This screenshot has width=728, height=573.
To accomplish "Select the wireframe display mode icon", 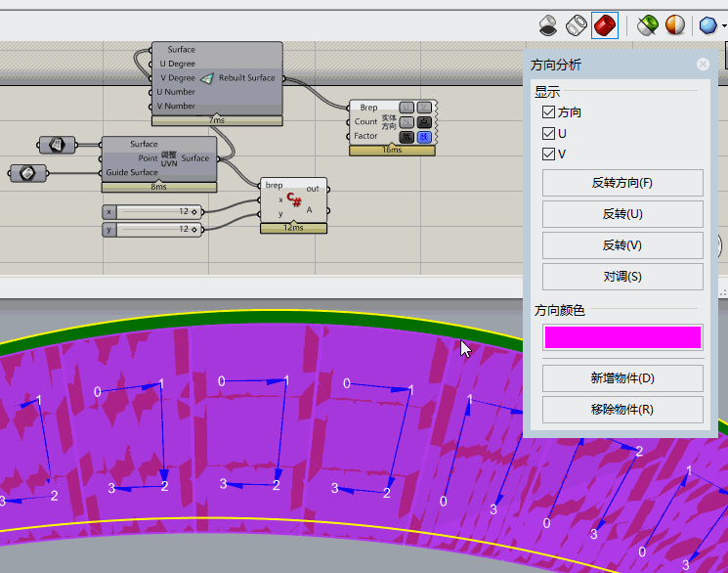I will tap(548, 25).
